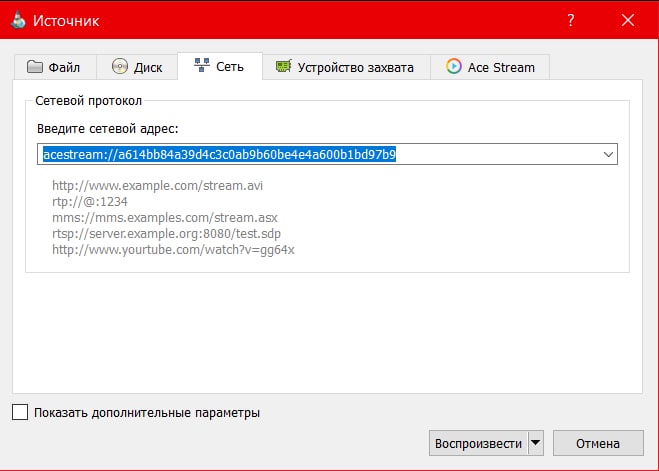Switch to the Ace Stream tab
This screenshot has height=471, width=659.
click(490, 67)
